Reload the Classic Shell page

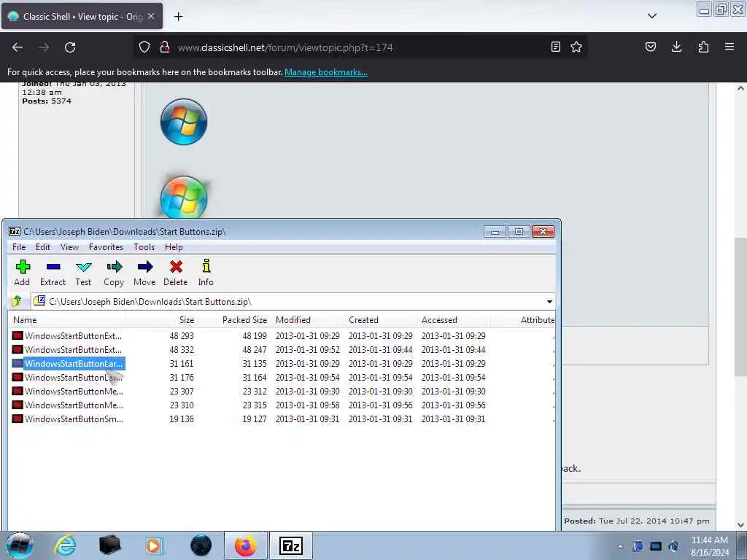pos(70,47)
